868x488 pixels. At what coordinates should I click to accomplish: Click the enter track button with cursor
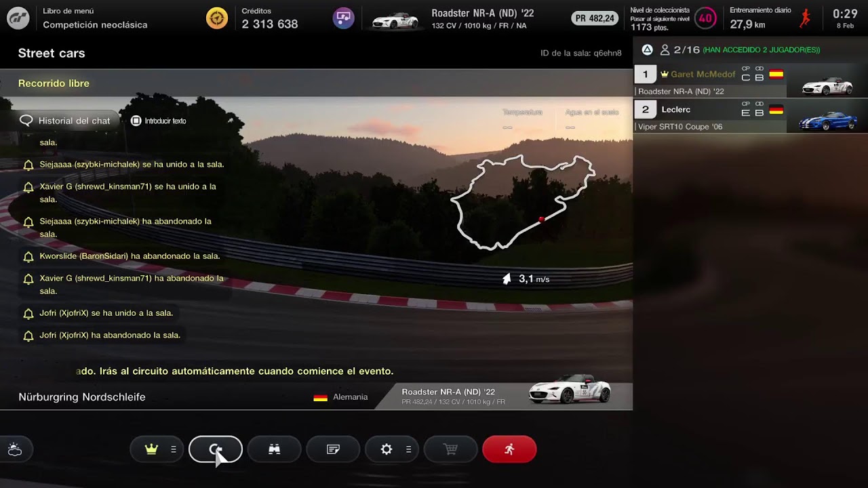pos(216,449)
